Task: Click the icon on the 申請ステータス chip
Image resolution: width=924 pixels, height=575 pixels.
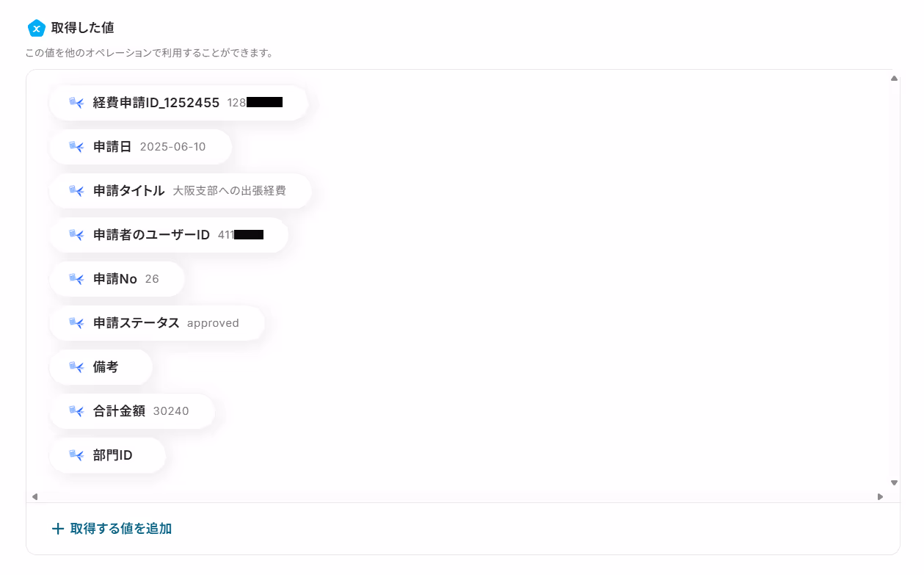Action: tap(76, 323)
